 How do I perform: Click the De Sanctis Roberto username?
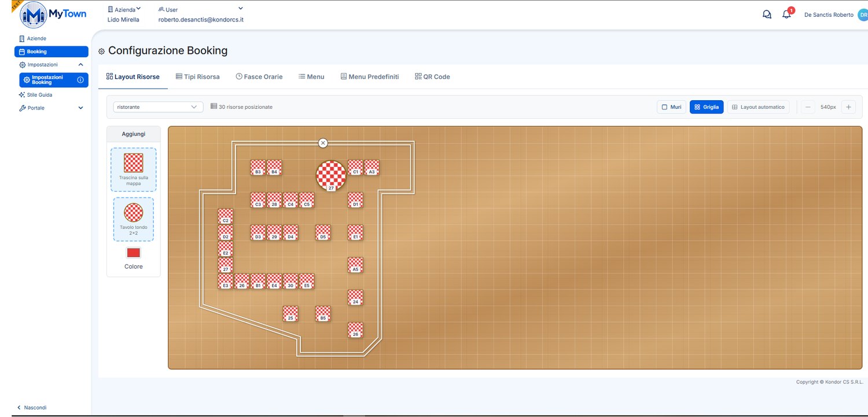point(829,15)
